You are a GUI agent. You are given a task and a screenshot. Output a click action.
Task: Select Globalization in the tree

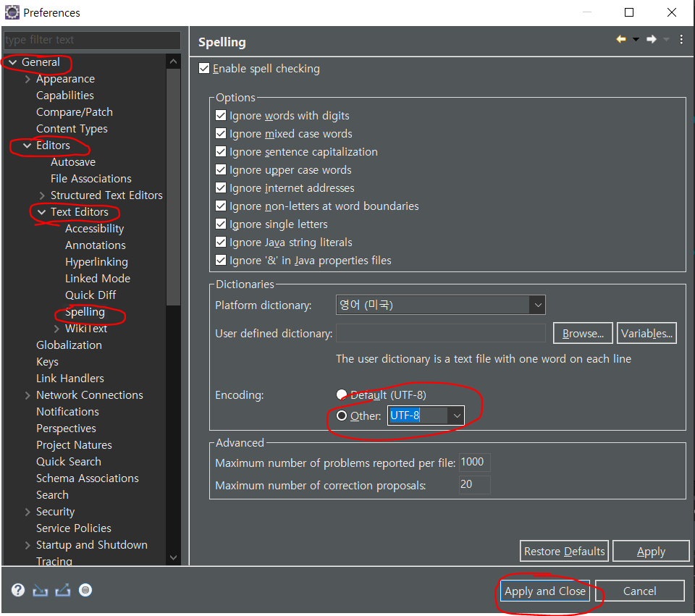click(69, 345)
